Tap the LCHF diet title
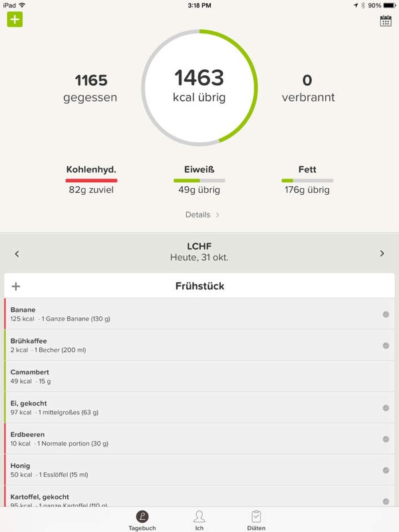Screen dimensions: 399x532 coord(199,246)
